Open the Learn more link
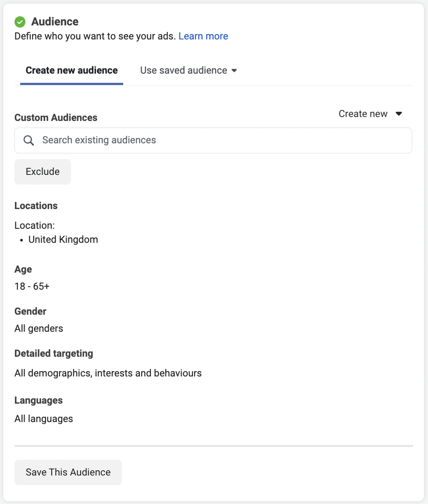The image size is (428, 504). point(203,36)
